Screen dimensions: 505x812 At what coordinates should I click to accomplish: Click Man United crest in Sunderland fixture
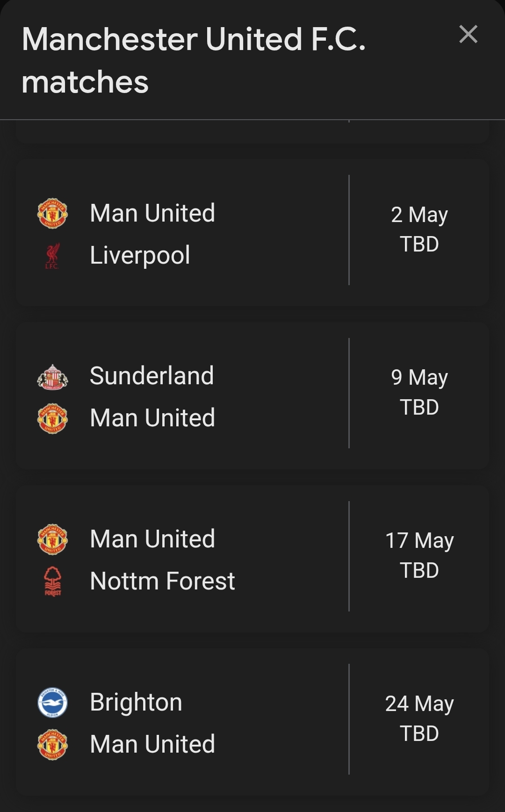click(52, 418)
